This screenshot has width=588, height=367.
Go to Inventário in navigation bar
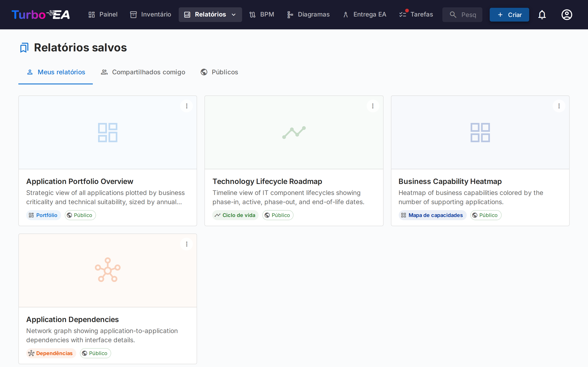151,14
